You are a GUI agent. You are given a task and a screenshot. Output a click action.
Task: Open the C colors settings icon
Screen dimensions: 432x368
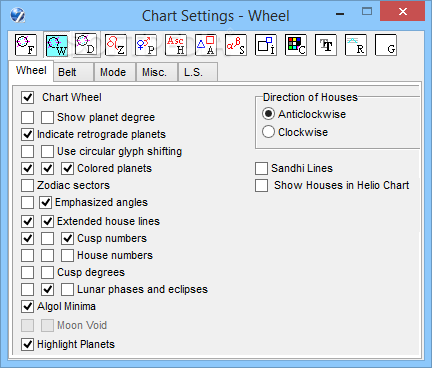pyautogui.click(x=296, y=45)
